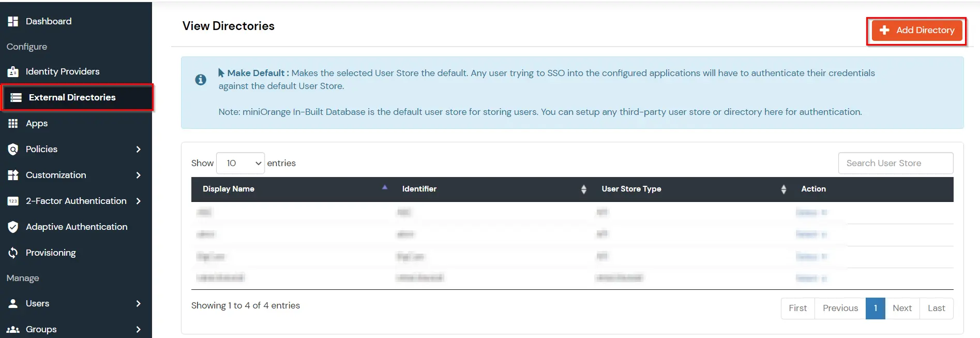The width and height of the screenshot is (980, 338).
Task: Sort by User Store Type arrows
Action: (x=783, y=189)
